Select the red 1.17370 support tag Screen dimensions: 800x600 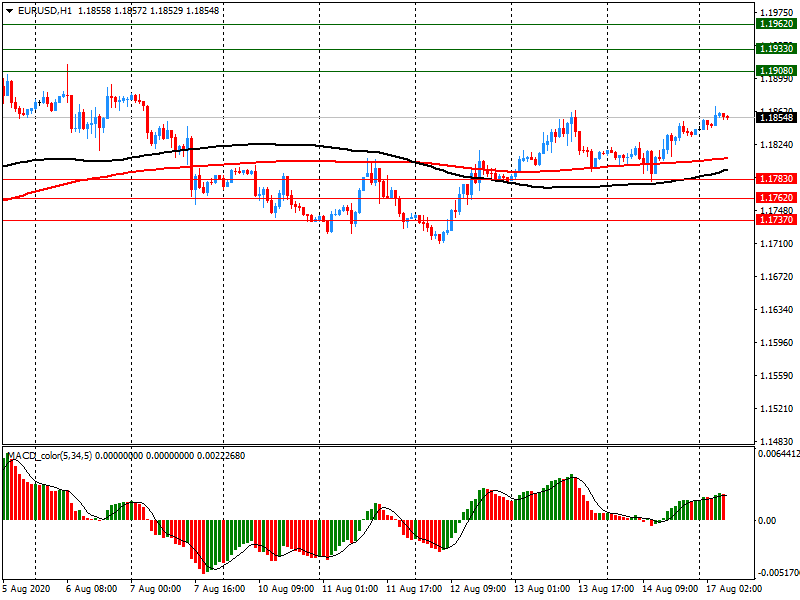tap(776, 219)
